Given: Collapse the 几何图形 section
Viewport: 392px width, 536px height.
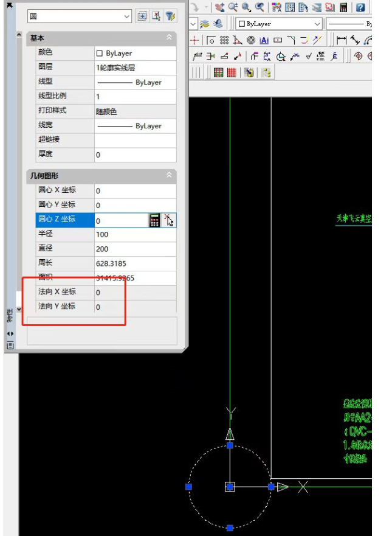Looking at the screenshot, I should 169,175.
